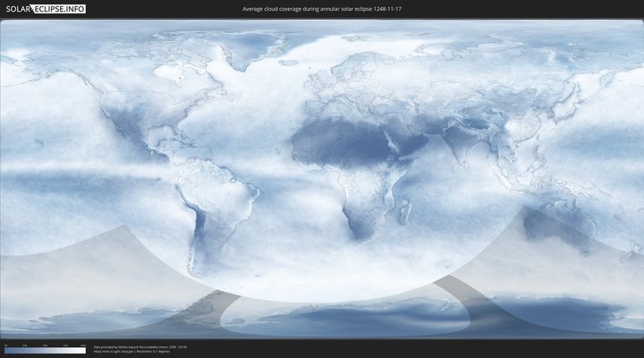Click the SOLAR ECLIPSE.INFO logo
The height and width of the screenshot is (358, 644).
click(45, 9)
